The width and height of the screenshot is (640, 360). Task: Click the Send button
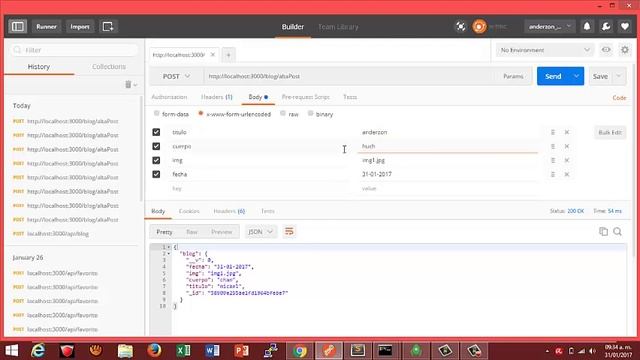553,76
